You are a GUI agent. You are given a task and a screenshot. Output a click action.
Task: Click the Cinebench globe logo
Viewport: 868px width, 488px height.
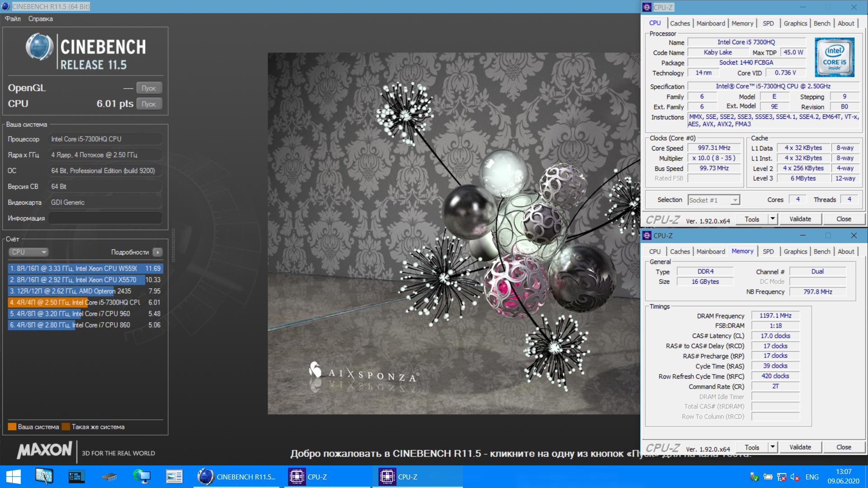point(40,47)
